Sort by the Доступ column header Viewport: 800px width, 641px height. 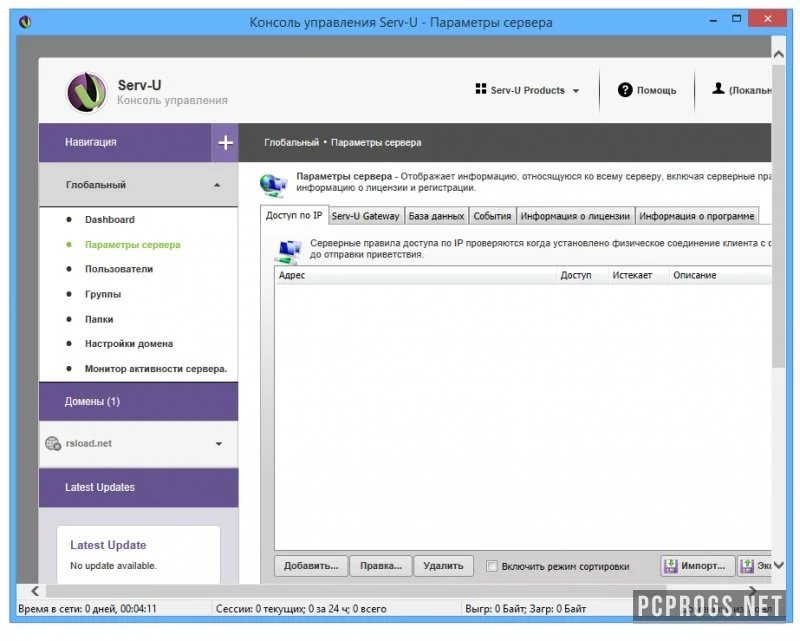tap(582, 275)
